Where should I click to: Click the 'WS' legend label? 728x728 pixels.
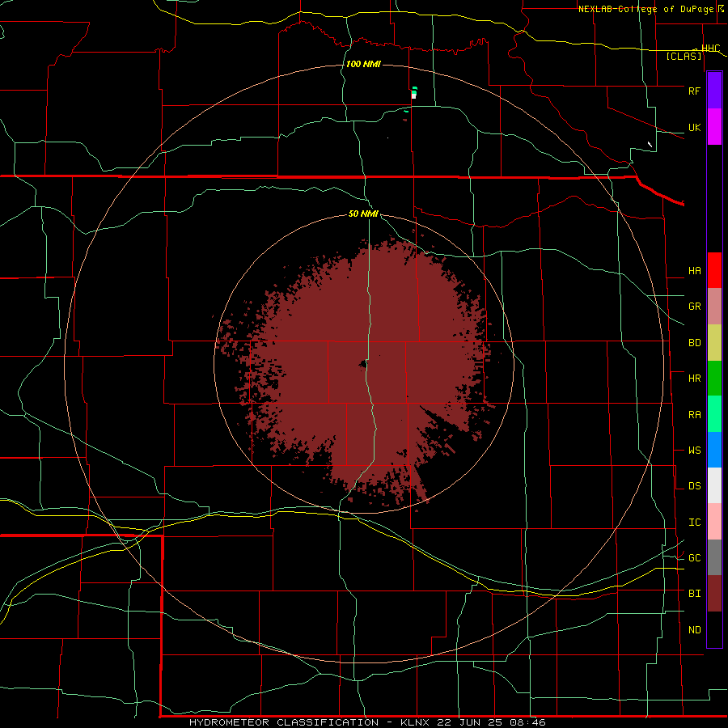tap(694, 451)
